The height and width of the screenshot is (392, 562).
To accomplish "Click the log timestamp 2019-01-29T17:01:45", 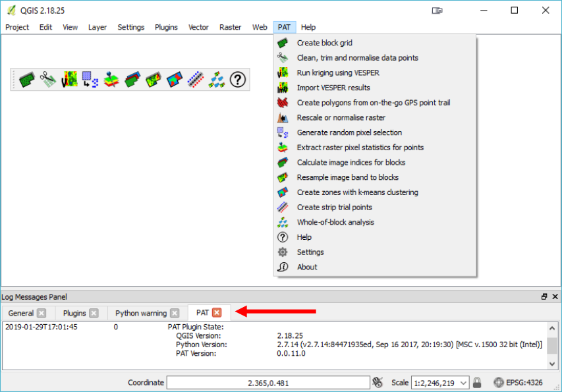I will [42, 327].
